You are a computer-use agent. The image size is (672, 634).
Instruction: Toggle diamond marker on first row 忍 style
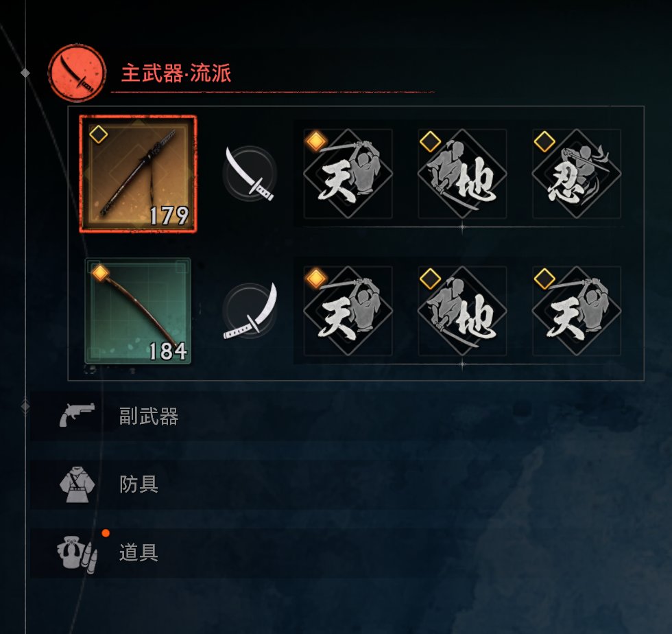(x=544, y=141)
